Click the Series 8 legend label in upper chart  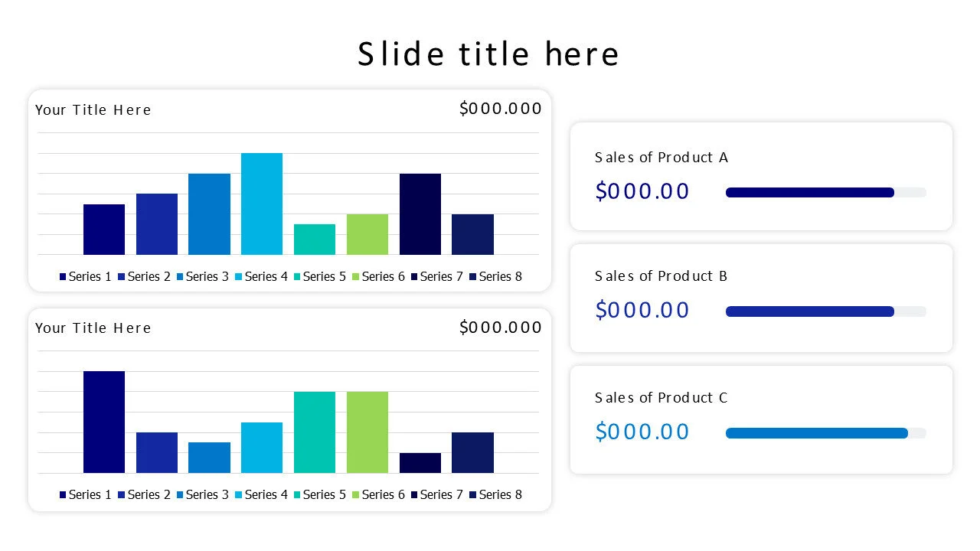(x=500, y=276)
